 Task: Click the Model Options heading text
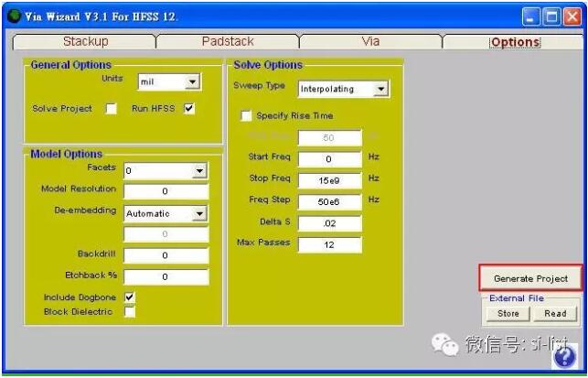click(x=67, y=154)
